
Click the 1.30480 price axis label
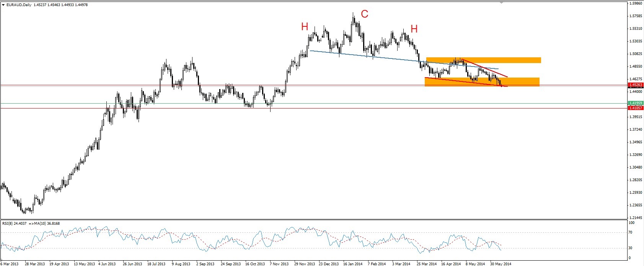click(636, 167)
